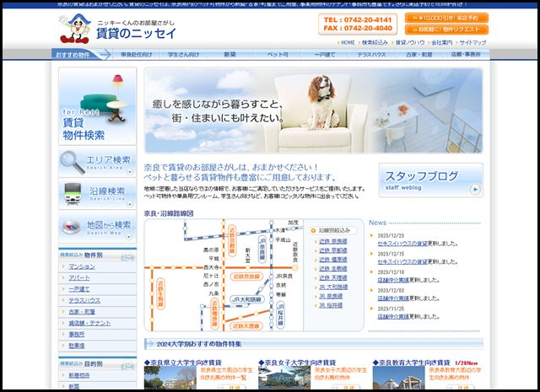Click the JR 奈良線 link in 沿線別絞込み
Viewport: 540px width, 392px height.
click(331, 297)
